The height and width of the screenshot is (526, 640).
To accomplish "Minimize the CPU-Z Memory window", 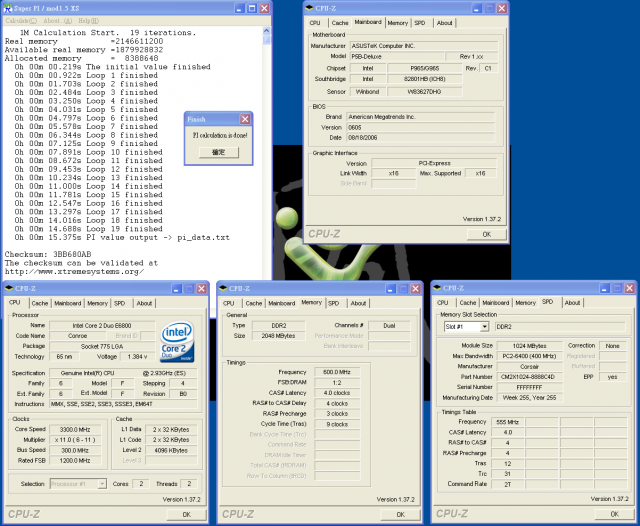I will click(x=390, y=289).
